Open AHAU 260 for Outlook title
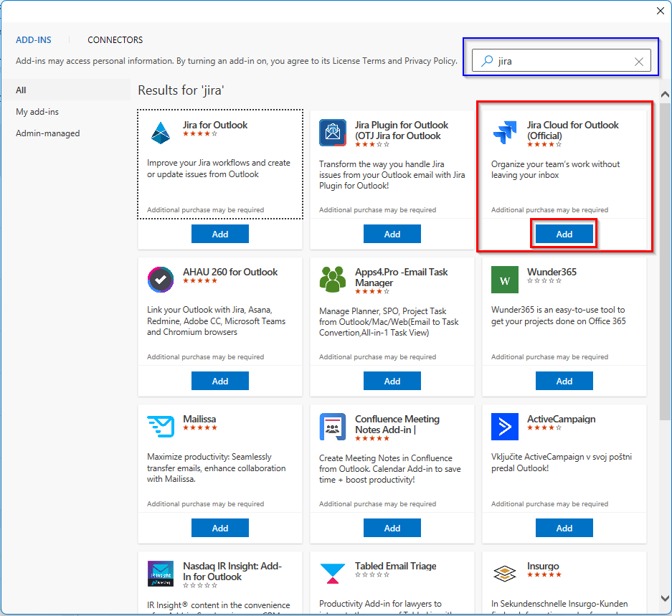 (x=230, y=273)
